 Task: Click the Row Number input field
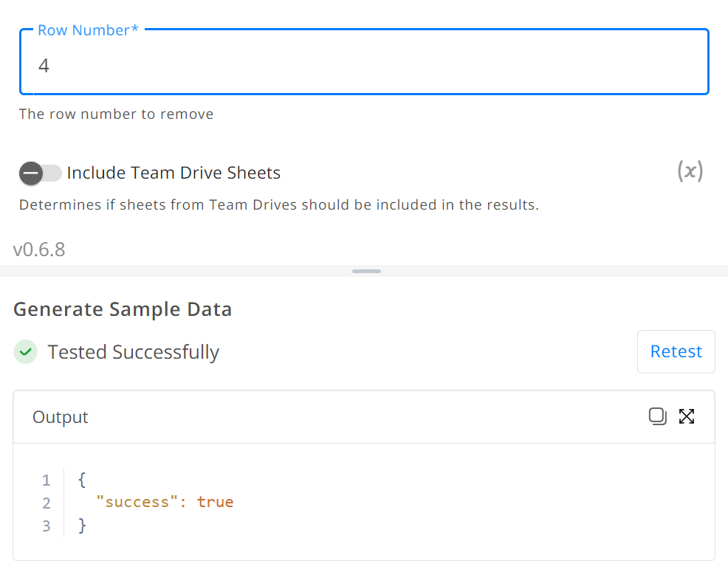click(x=364, y=62)
